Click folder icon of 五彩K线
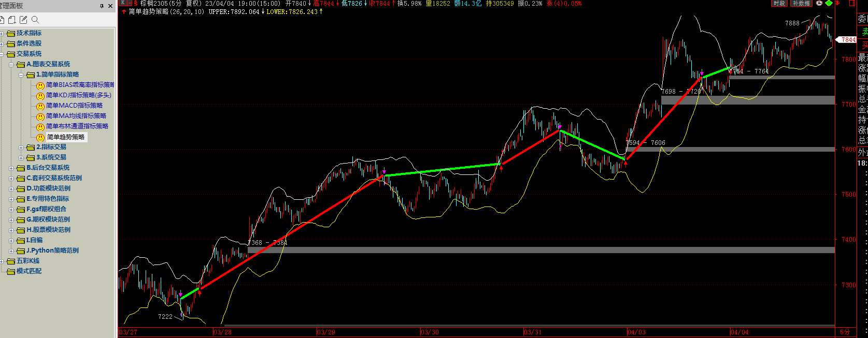The image size is (868, 338). 11,261
